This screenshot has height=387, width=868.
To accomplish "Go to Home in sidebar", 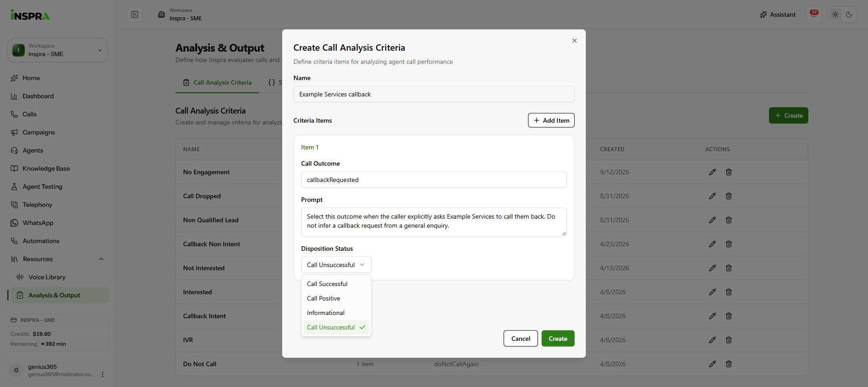I will tap(57, 78).
